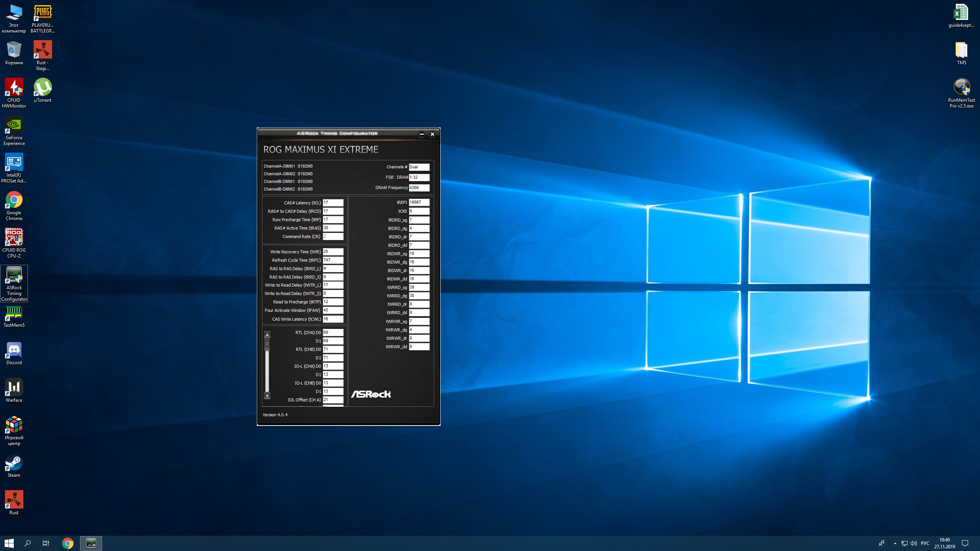The height and width of the screenshot is (551, 980).
Task: Click the 'ChannelA-DIMM1 8192MB' text
Action: (288, 166)
